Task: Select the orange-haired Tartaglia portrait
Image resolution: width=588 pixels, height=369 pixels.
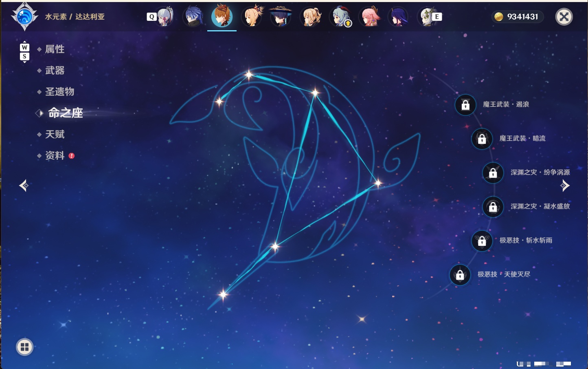Action: point(222,16)
